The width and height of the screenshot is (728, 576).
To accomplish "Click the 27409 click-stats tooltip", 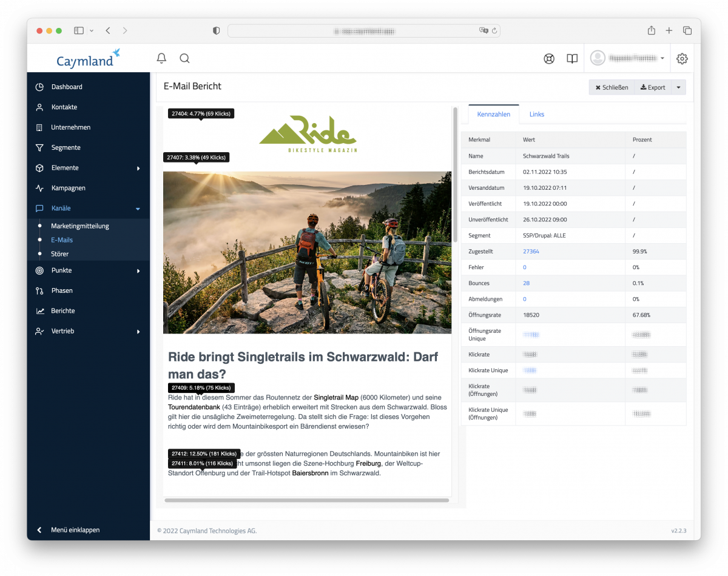I will tap(201, 387).
